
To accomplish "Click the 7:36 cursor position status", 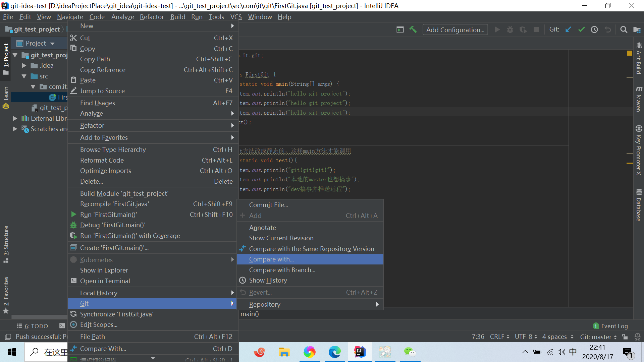I will pyautogui.click(x=478, y=337).
